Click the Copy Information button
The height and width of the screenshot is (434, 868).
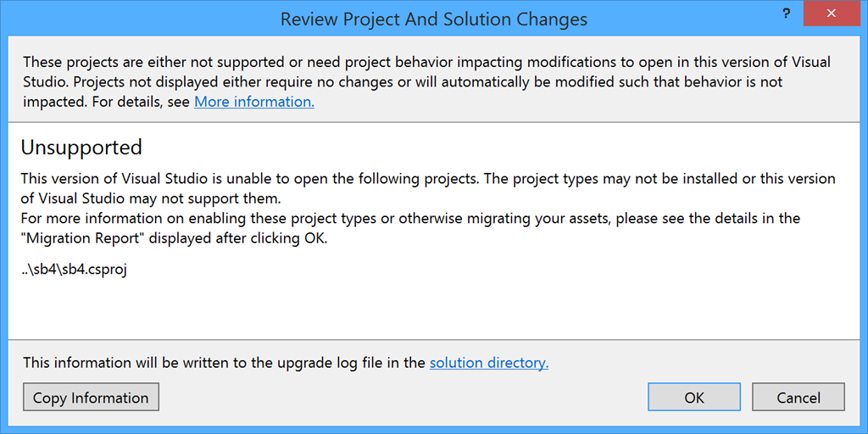click(x=91, y=398)
